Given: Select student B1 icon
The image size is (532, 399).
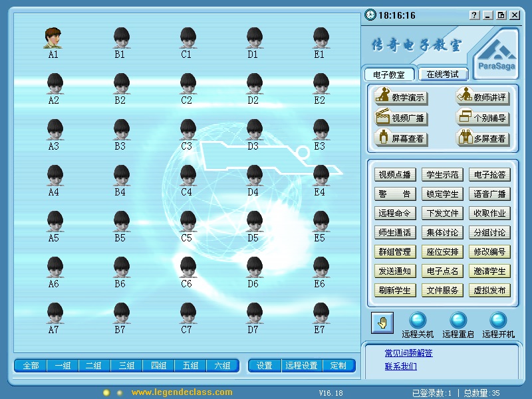Looking at the screenshot, I should [121, 38].
